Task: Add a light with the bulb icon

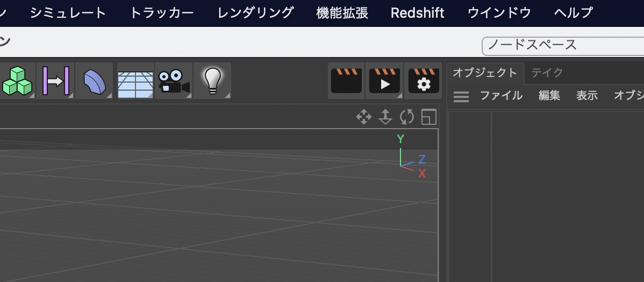Action: coord(212,81)
